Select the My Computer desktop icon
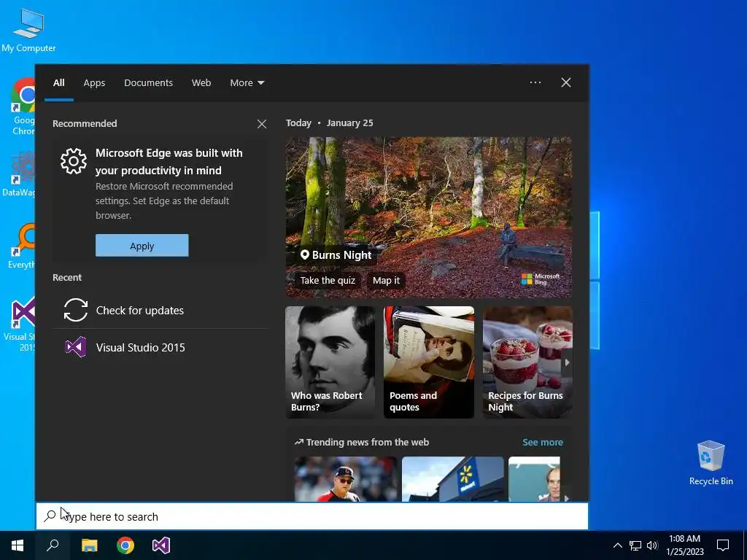 pyautogui.click(x=28, y=30)
